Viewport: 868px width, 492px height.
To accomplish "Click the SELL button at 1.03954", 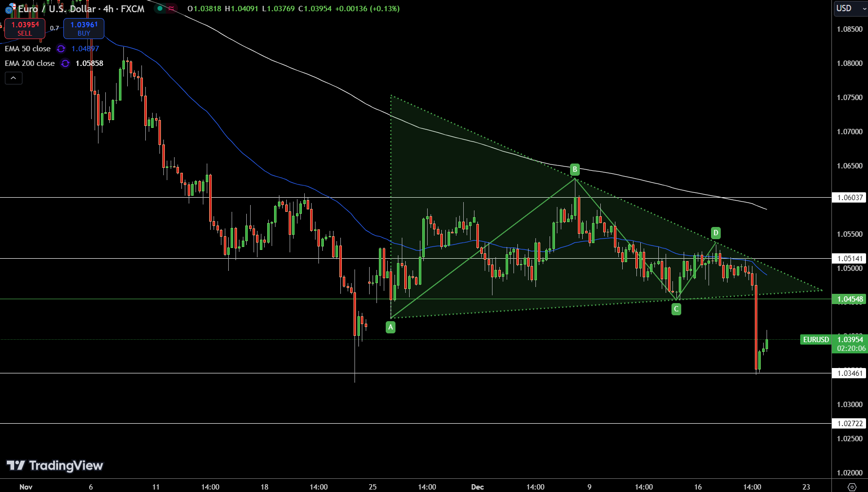I will click(25, 28).
